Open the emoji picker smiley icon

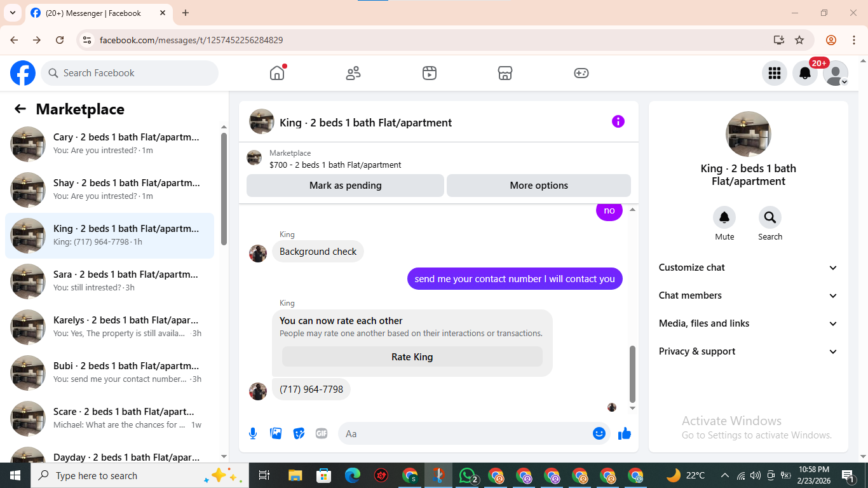599,433
